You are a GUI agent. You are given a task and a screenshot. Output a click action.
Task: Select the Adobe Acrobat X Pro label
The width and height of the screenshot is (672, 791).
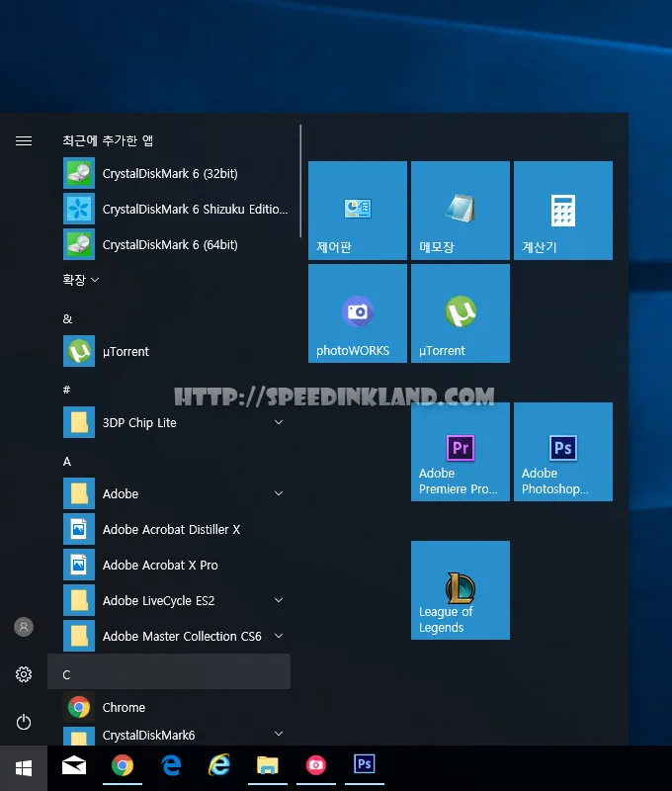(160, 565)
